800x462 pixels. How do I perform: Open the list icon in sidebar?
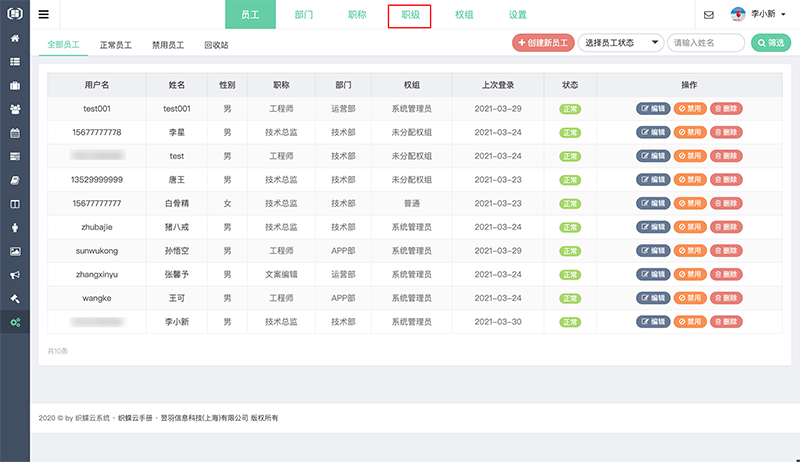click(x=15, y=62)
